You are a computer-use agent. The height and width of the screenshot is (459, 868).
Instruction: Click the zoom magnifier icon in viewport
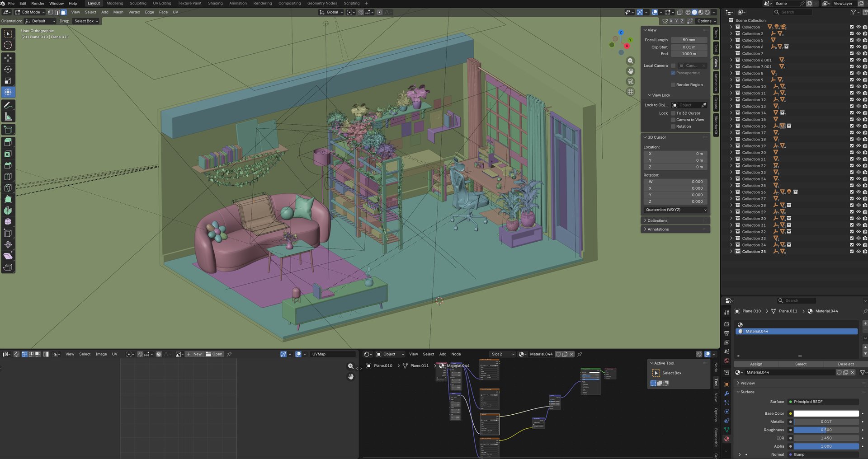click(630, 61)
